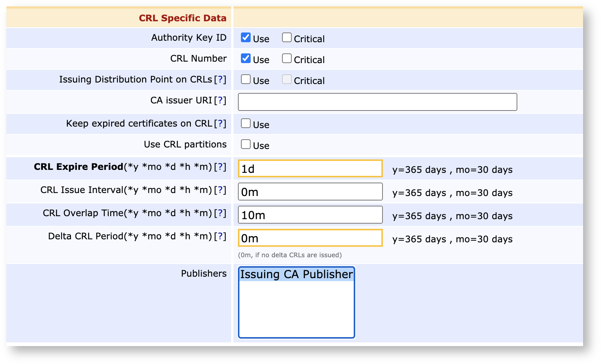Viewport: 601px width, 364px height.
Task: Enable Critical for Authority Key ID
Action: [286, 38]
